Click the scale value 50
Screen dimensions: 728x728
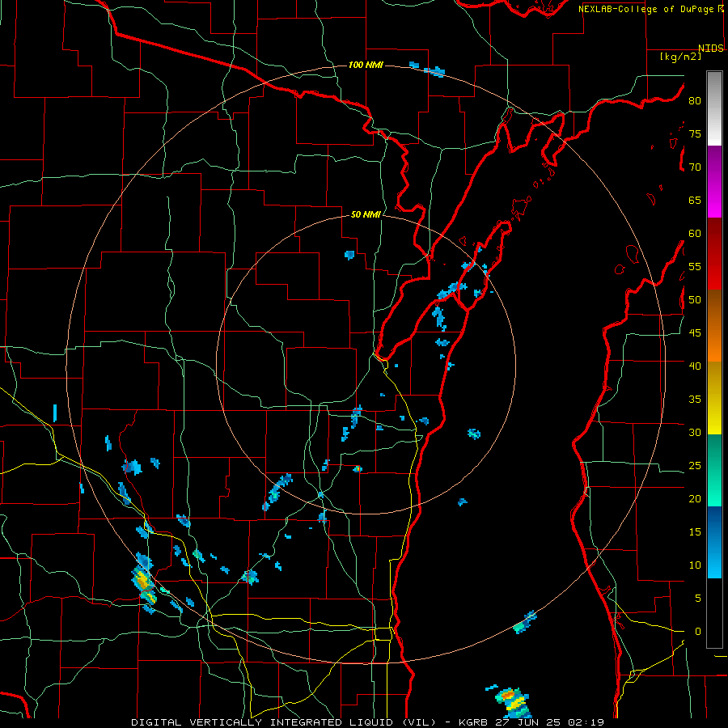click(x=695, y=300)
